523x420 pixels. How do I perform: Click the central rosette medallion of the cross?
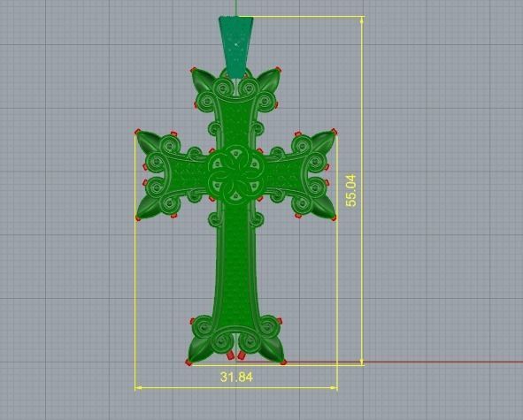click(235, 175)
